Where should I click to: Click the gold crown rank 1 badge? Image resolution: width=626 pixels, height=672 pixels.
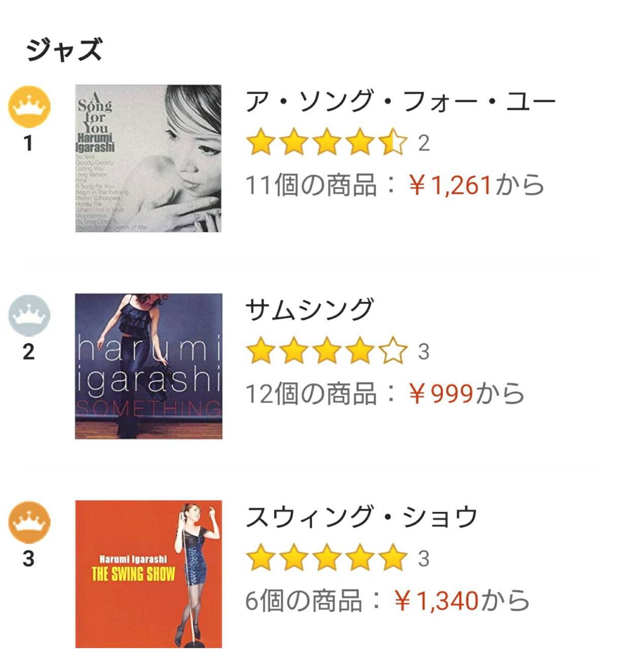tap(29, 107)
